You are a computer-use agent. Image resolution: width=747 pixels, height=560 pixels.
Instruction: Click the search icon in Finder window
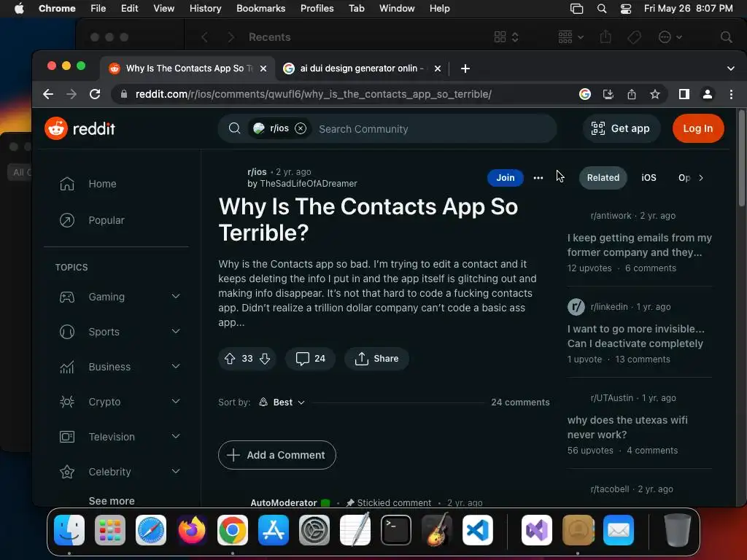(x=726, y=37)
